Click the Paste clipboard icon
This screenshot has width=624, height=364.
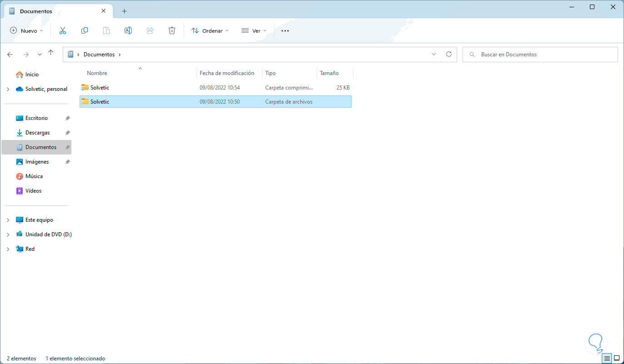coord(106,30)
